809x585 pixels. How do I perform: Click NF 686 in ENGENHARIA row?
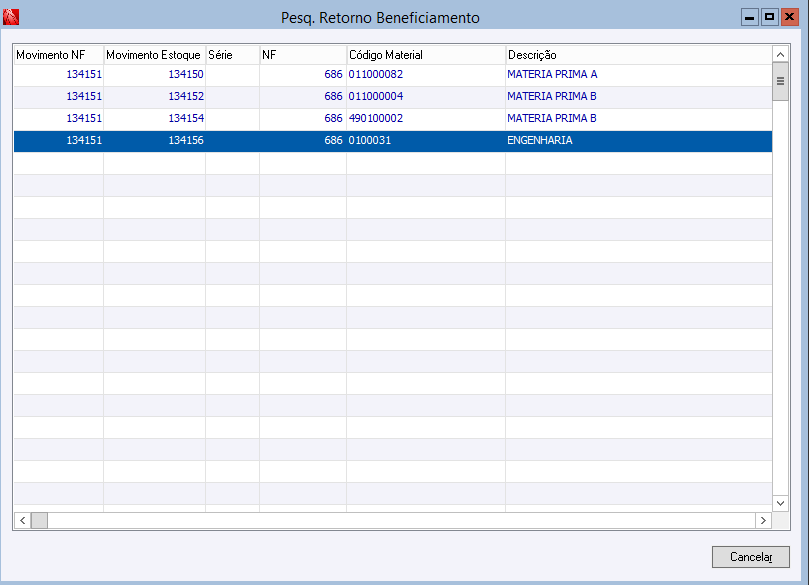[x=333, y=140]
